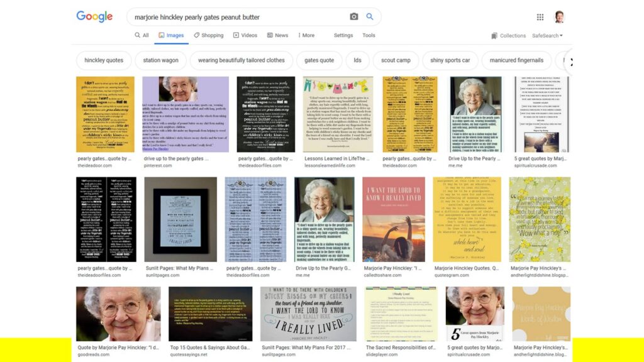Image resolution: width=644 pixels, height=362 pixels.
Task: Expand the SafeSearch dropdown
Action: click(547, 36)
